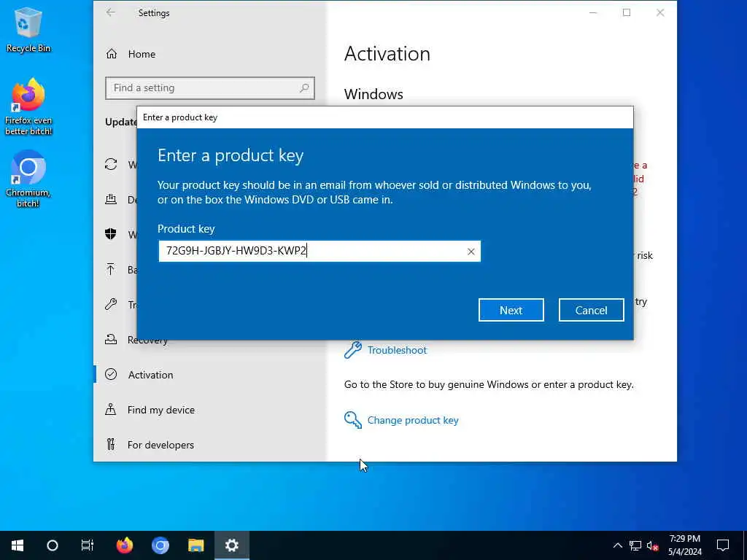The width and height of the screenshot is (747, 560).
Task: Click the Activation page heading
Action: 387,53
